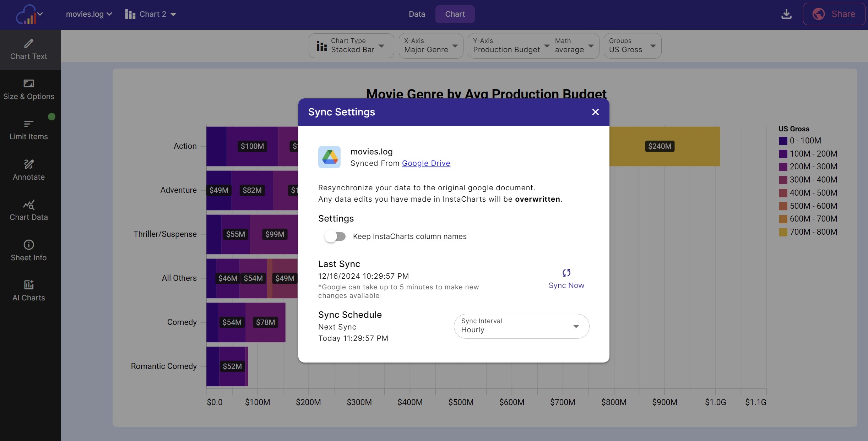The width and height of the screenshot is (868, 441).
Task: Click the 200M - 300M legend swatch
Action: (x=783, y=167)
